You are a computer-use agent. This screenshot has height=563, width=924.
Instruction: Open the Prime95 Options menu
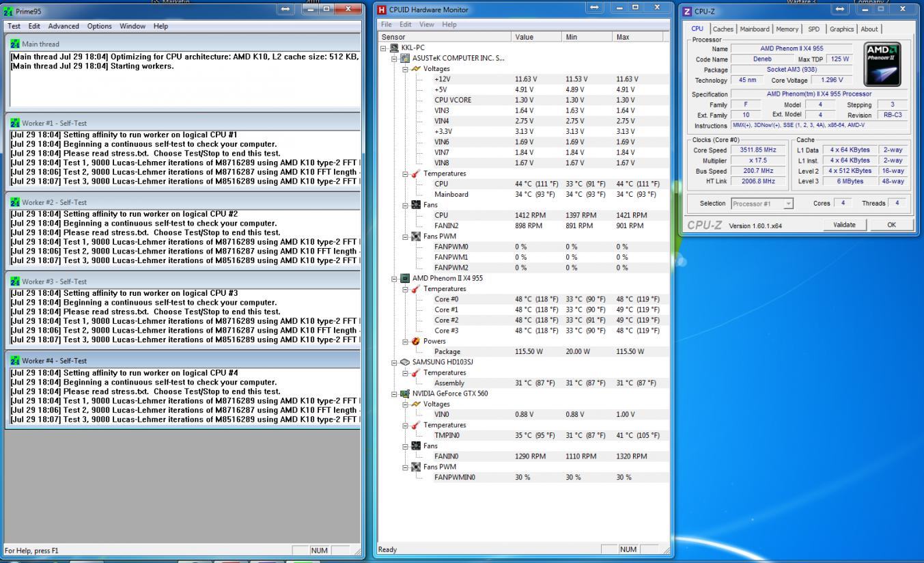[x=99, y=26]
